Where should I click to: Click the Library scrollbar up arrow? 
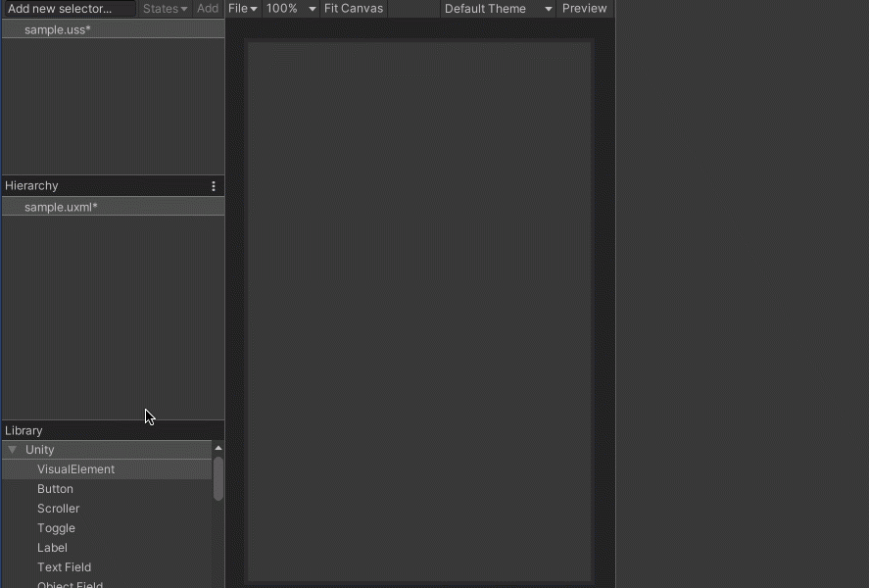coord(218,448)
